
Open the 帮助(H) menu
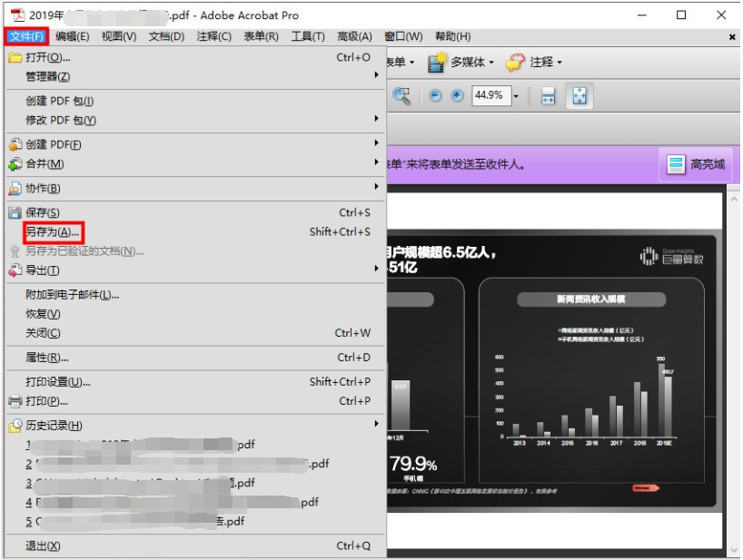[x=453, y=36]
